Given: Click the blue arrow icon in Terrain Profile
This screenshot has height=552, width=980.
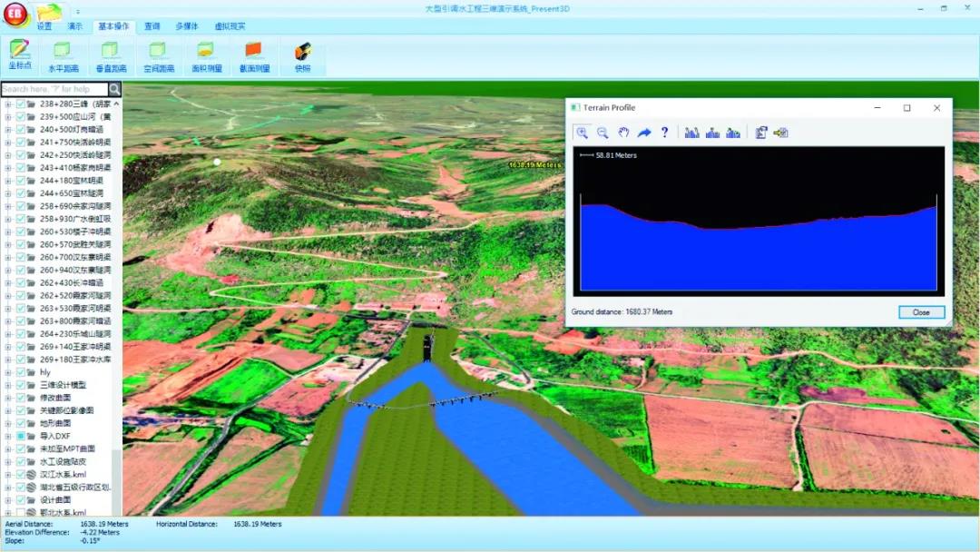Looking at the screenshot, I should coord(644,133).
